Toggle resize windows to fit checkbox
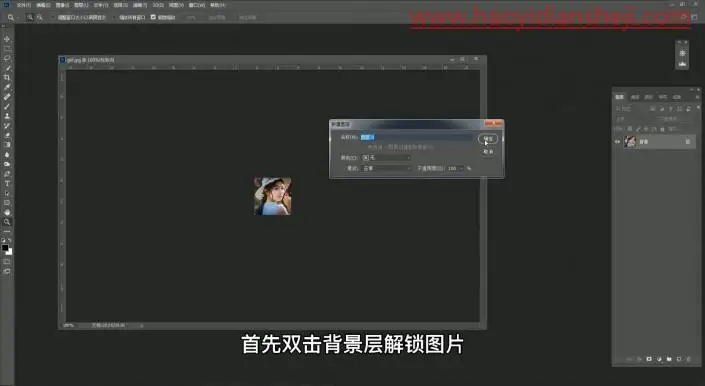 (x=53, y=18)
